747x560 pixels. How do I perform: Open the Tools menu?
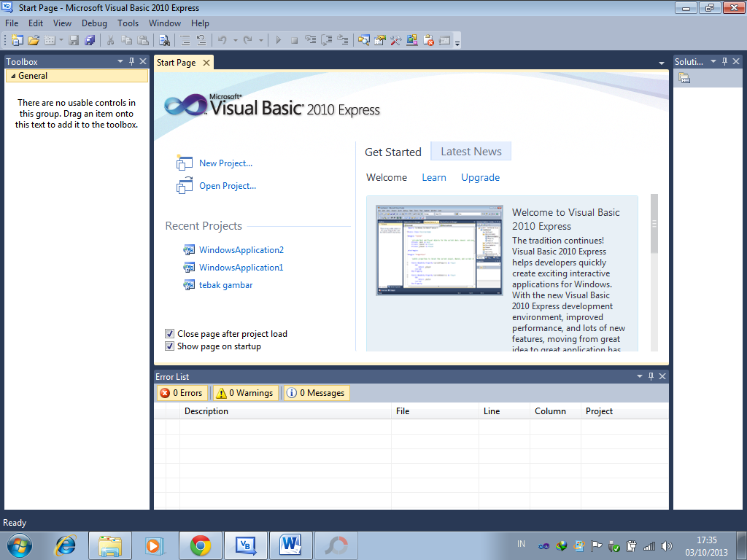(128, 23)
